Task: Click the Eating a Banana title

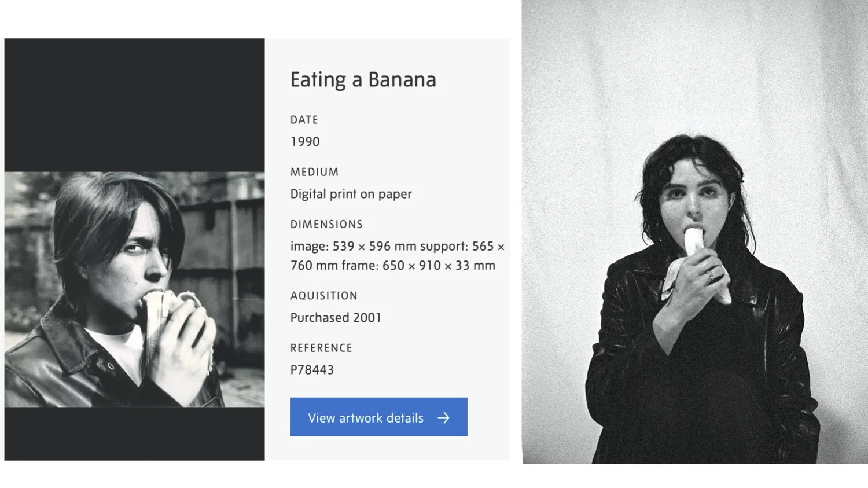Action: point(363,80)
